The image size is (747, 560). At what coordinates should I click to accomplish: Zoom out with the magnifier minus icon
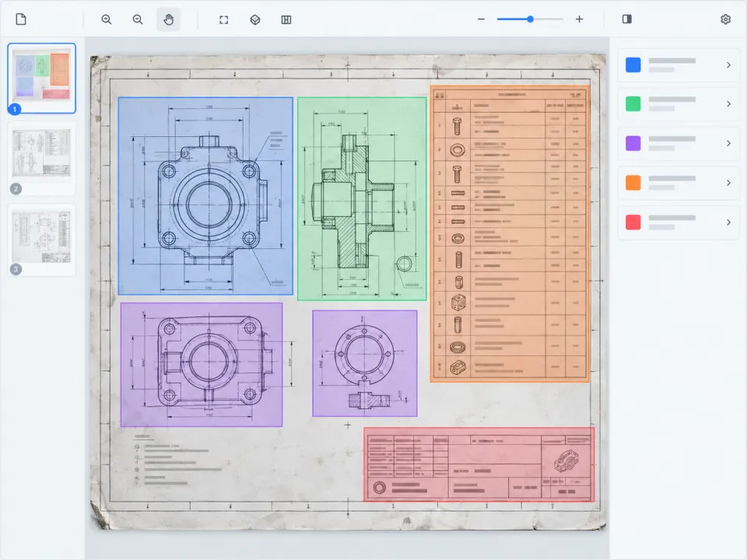(138, 19)
